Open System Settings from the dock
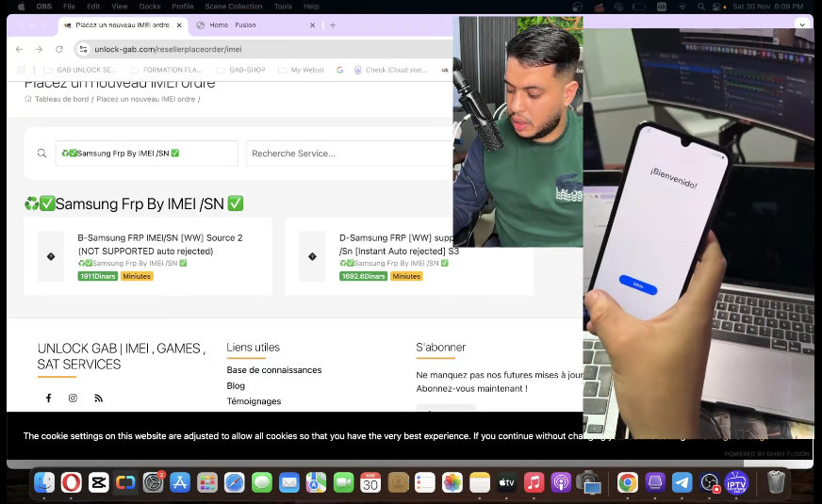This screenshot has width=822, height=504. point(153,482)
